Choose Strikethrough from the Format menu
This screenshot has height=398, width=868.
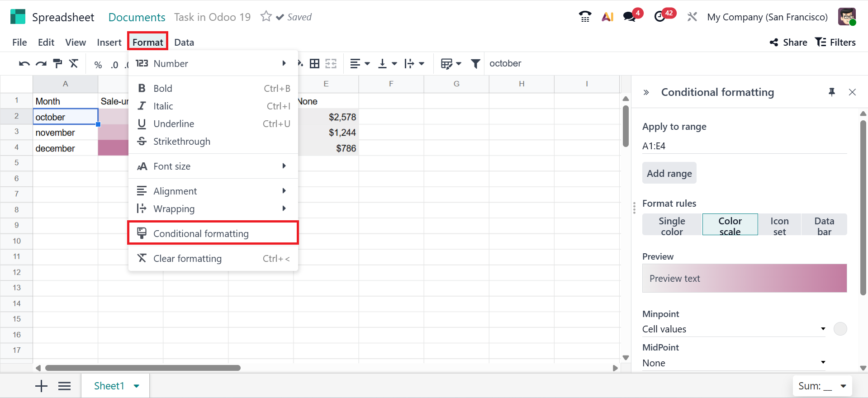click(x=213, y=141)
